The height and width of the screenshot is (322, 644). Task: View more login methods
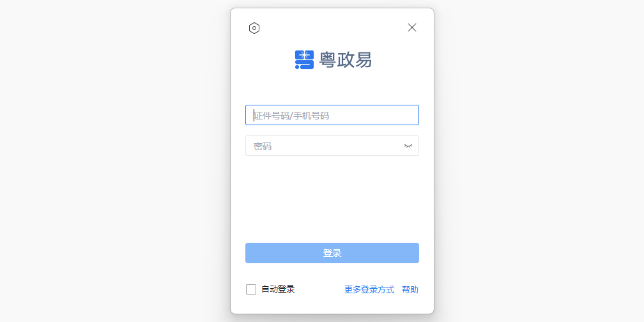click(x=369, y=289)
